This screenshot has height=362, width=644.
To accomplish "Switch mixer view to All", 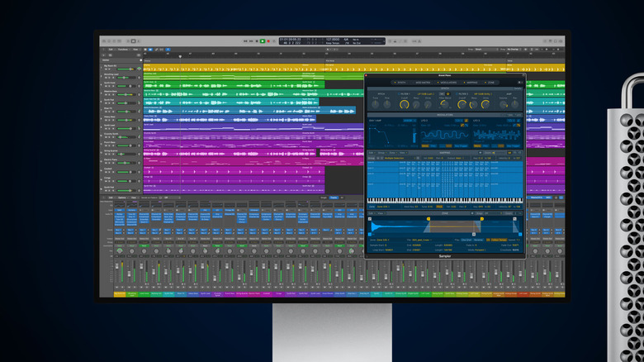I will pyautogui.click(x=343, y=198).
